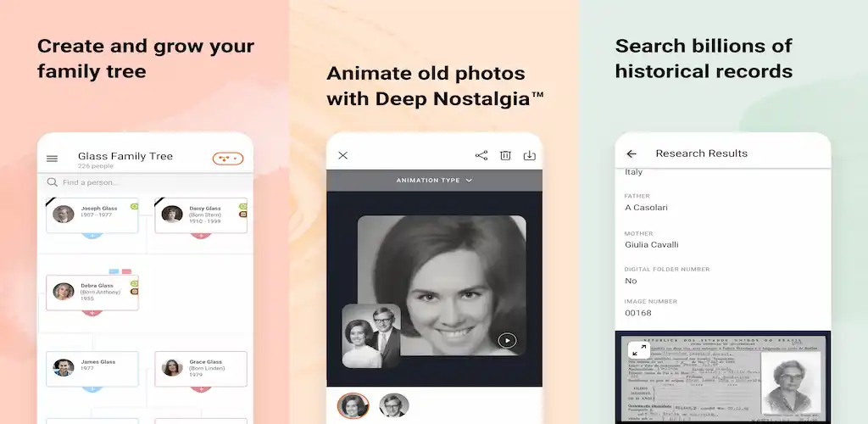Click the Find a person search field
This screenshot has height=424, width=868.
pos(145,182)
